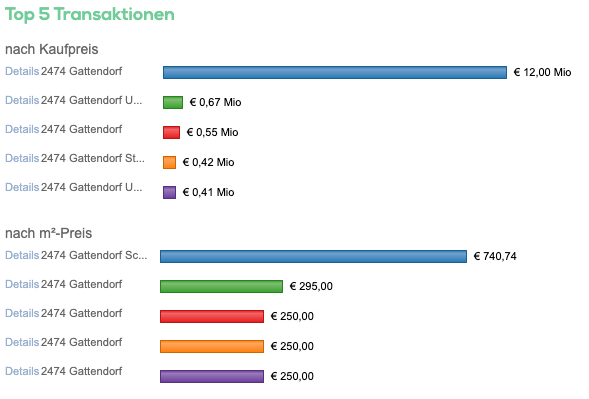Viewport: 589px width, 399px height.
Task: Click the orange €0,42 Mio bar
Action: pos(169,162)
